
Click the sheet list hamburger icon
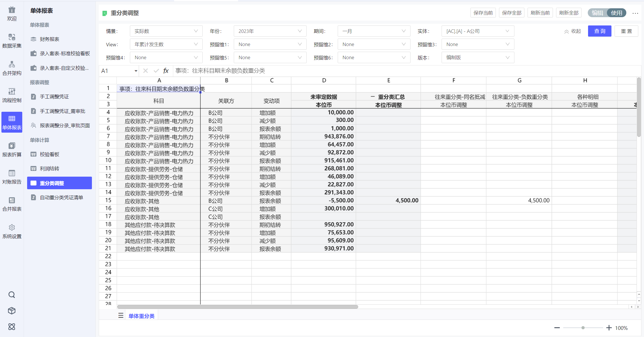tap(121, 316)
